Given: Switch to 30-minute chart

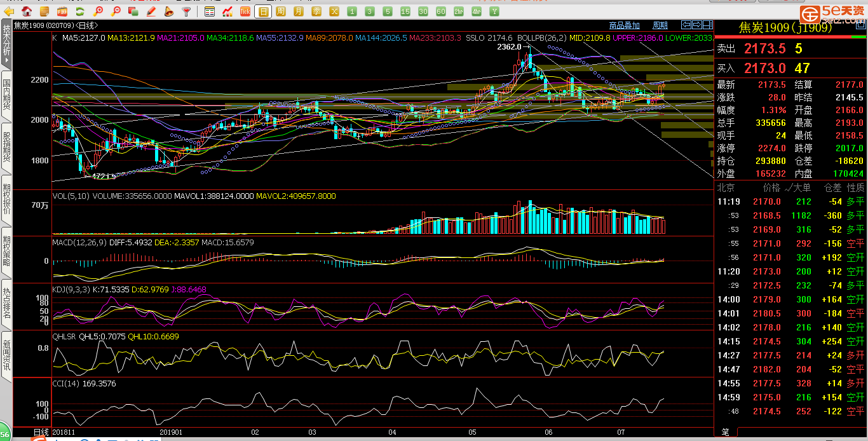Looking at the screenshot, I should tap(423, 11).
